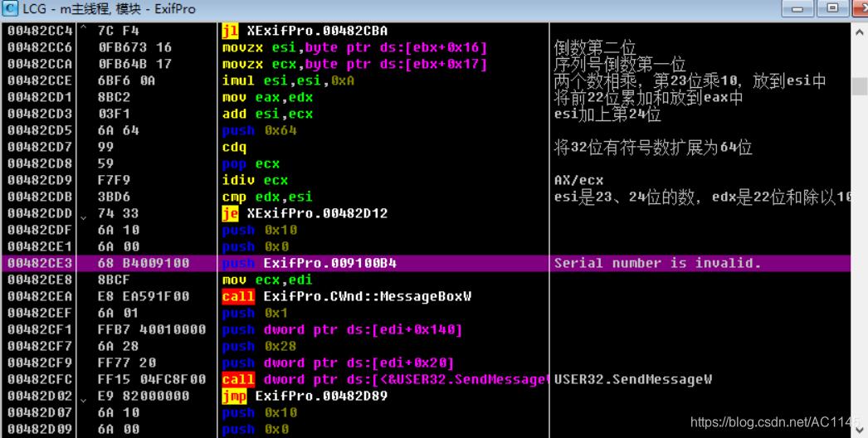868x438 pixels.
Task: Select the mov eax,edx instruction
Action: (x=267, y=97)
